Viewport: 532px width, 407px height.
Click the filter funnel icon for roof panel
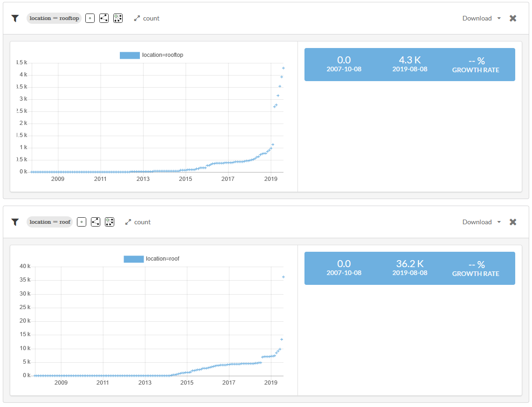click(x=15, y=222)
